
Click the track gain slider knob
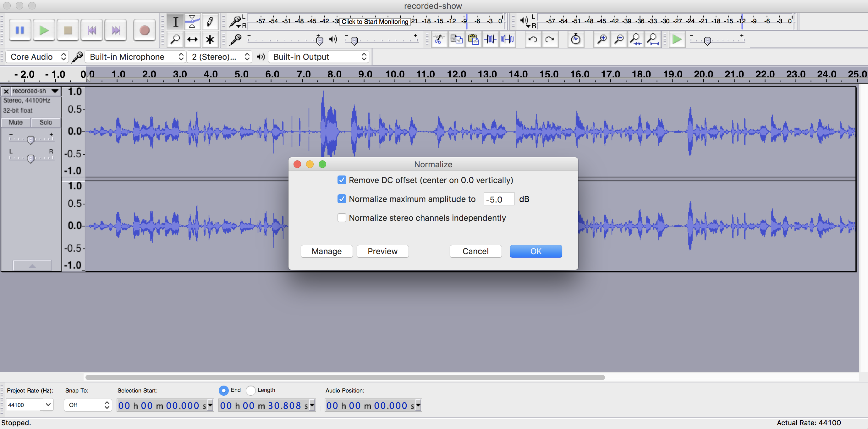[x=31, y=139]
